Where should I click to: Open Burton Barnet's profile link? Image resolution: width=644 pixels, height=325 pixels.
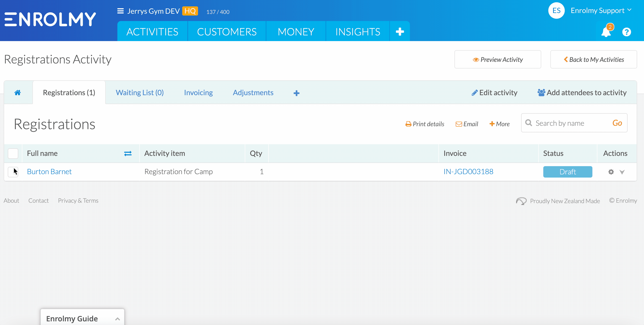coord(49,172)
